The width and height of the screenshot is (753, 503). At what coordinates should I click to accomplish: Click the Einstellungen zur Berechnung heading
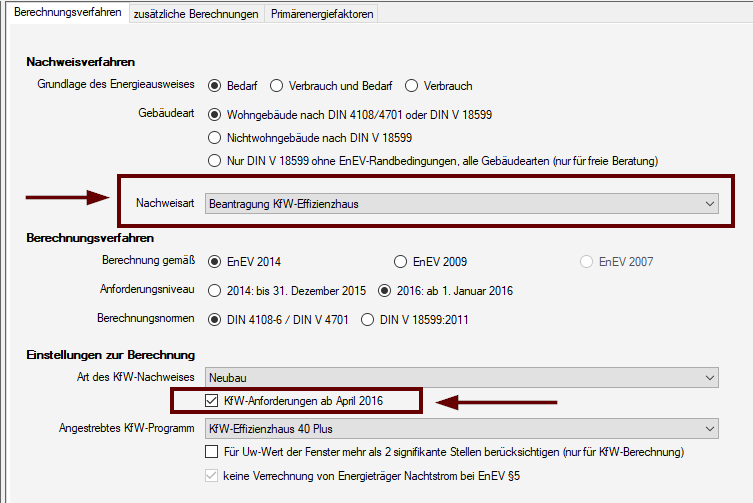click(x=111, y=355)
